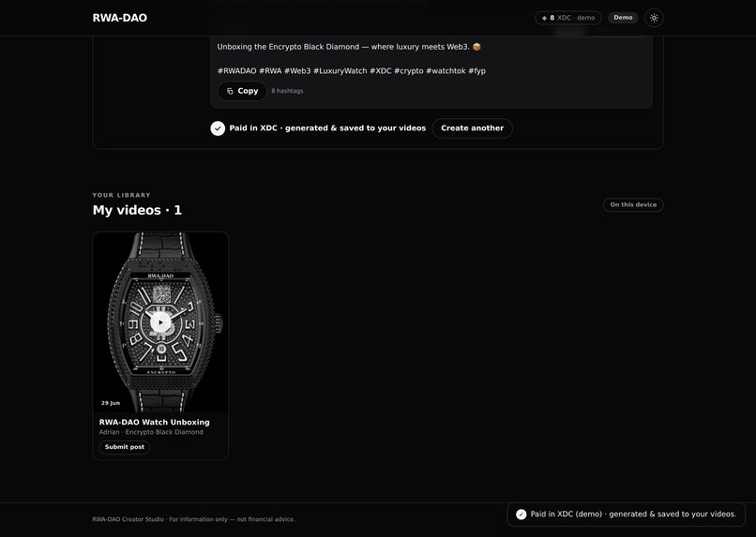Copy the caption and hashtags

(x=242, y=91)
